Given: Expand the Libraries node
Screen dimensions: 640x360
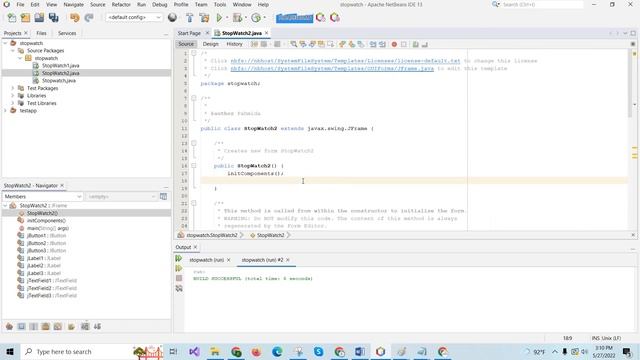Looking at the screenshot, I should click(13, 96).
